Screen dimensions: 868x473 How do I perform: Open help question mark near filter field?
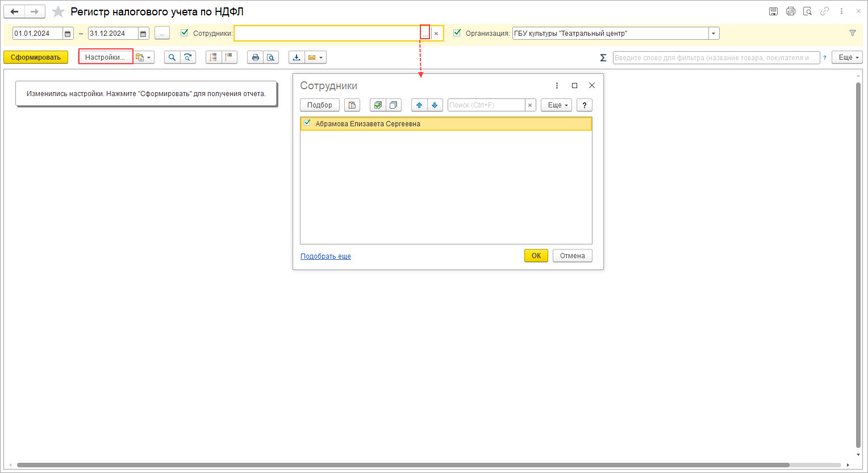point(825,57)
